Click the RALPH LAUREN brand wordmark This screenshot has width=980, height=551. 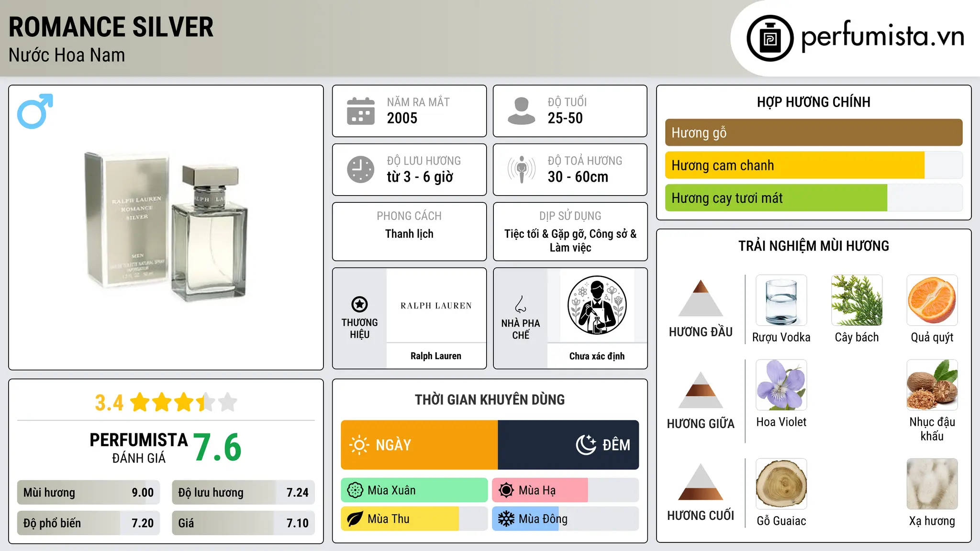(x=436, y=306)
